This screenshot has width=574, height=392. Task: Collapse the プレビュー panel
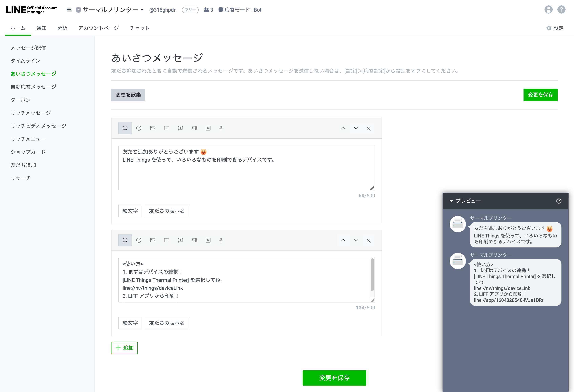coord(451,201)
